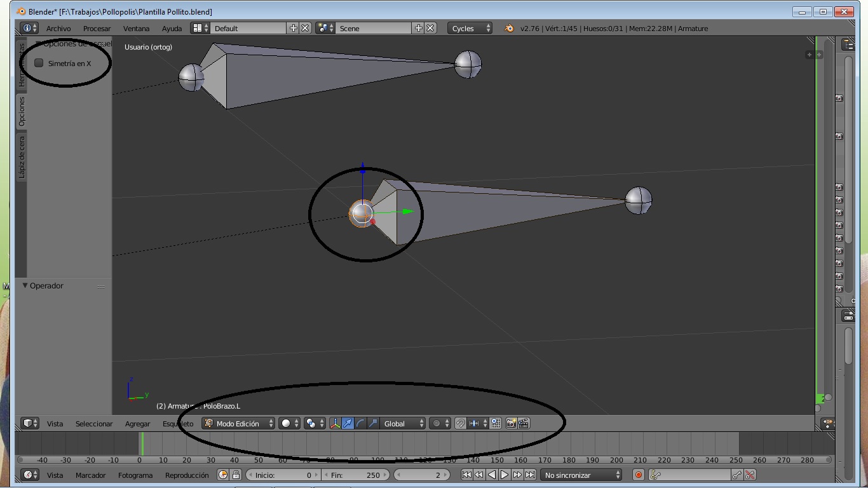The image size is (868, 488).
Task: Open the Modo Edición mode dropdown
Action: point(239,423)
